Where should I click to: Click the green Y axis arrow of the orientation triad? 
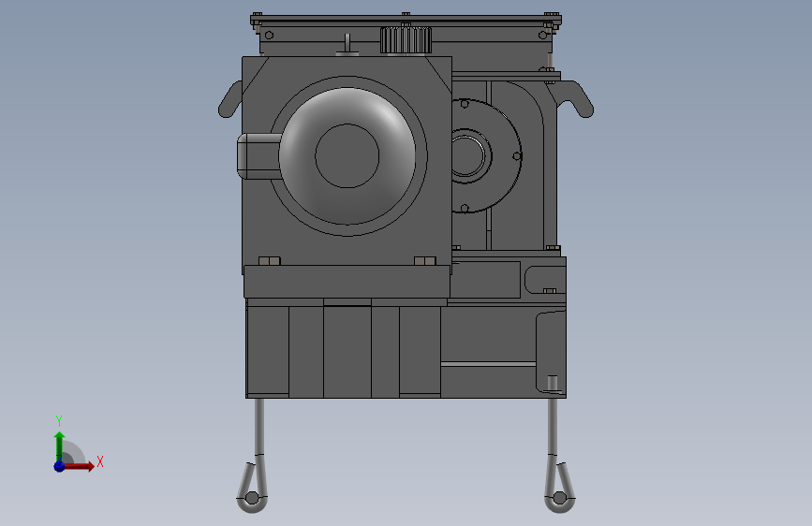[60, 446]
